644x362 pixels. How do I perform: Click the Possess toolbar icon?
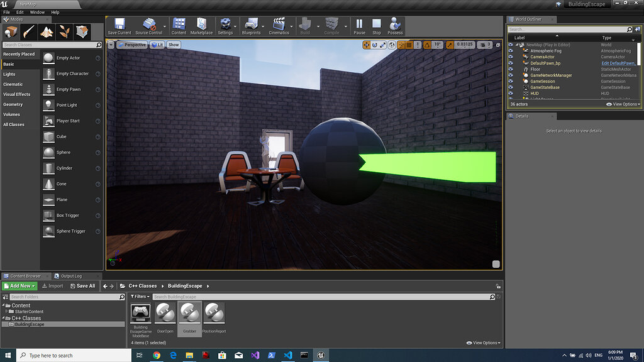(x=395, y=26)
